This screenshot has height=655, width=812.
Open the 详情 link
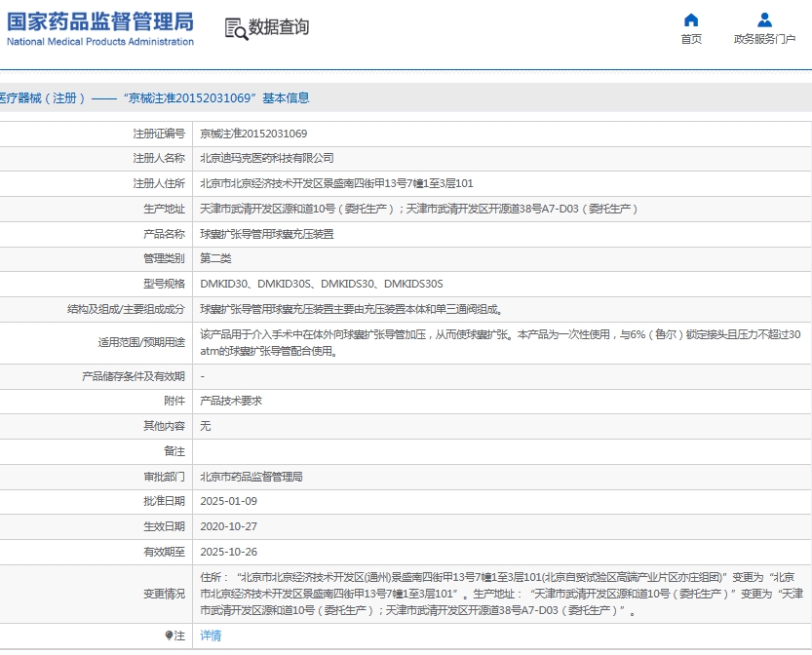(x=211, y=636)
